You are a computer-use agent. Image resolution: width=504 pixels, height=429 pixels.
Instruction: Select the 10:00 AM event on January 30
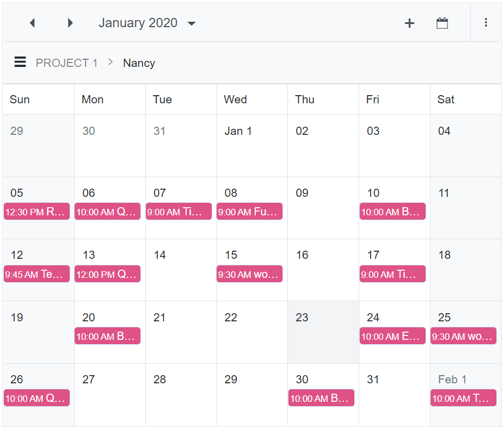[321, 398]
